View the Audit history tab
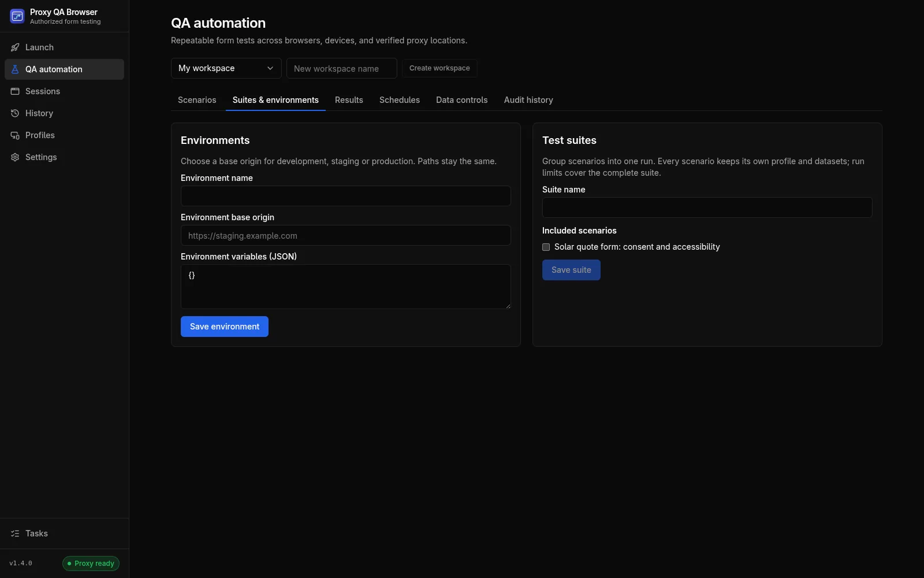 tap(528, 100)
